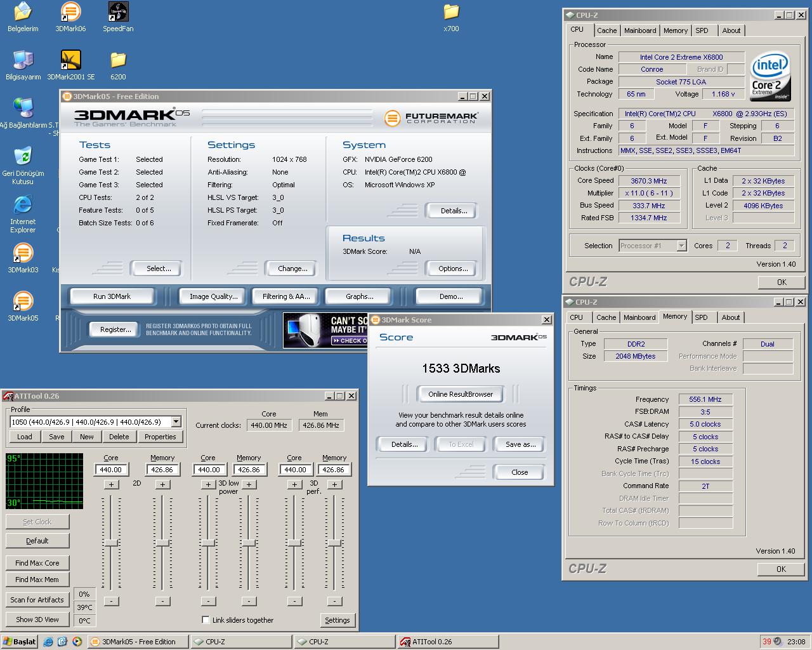Enable the Link sliders together checkbox

click(x=206, y=620)
